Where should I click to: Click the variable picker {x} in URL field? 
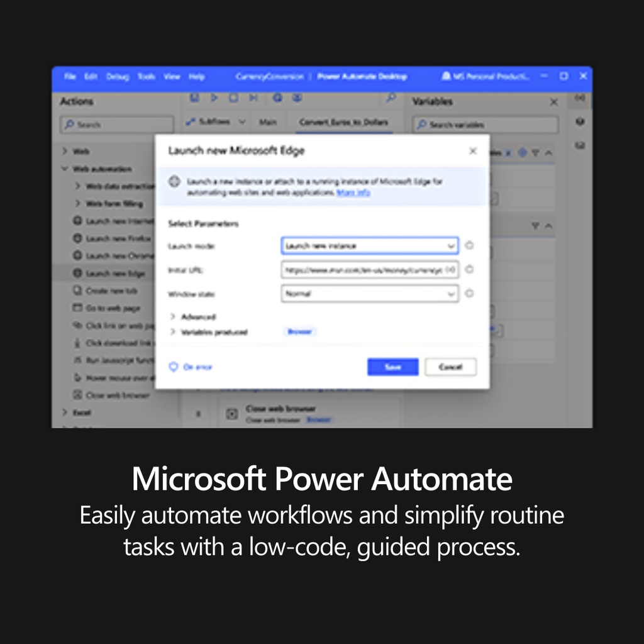[x=450, y=270]
